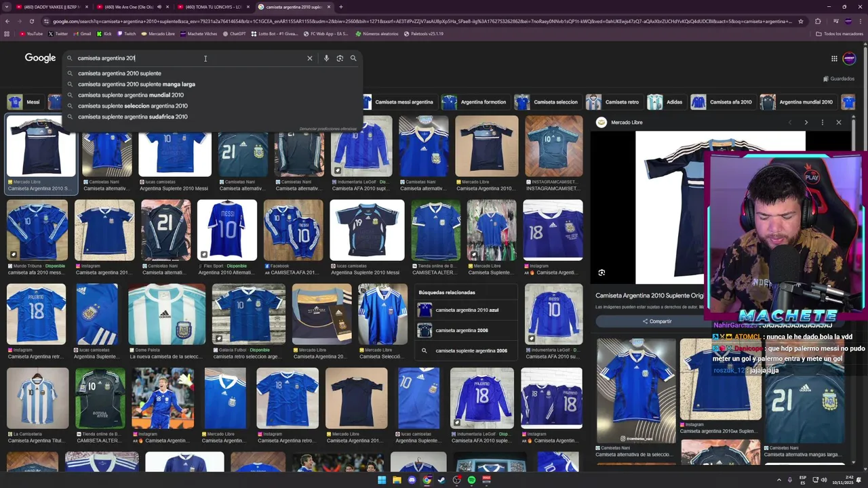
Task: Open the 'Camiseta Argentina 2010 Suplente Orig' title
Action: [x=649, y=296]
